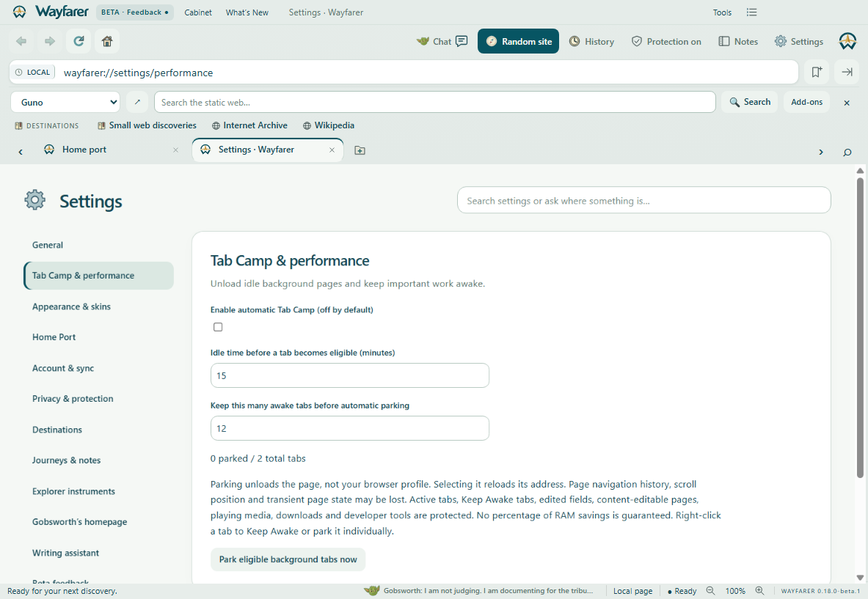Open Home Port settings
The width and height of the screenshot is (868, 599).
[x=98, y=337]
